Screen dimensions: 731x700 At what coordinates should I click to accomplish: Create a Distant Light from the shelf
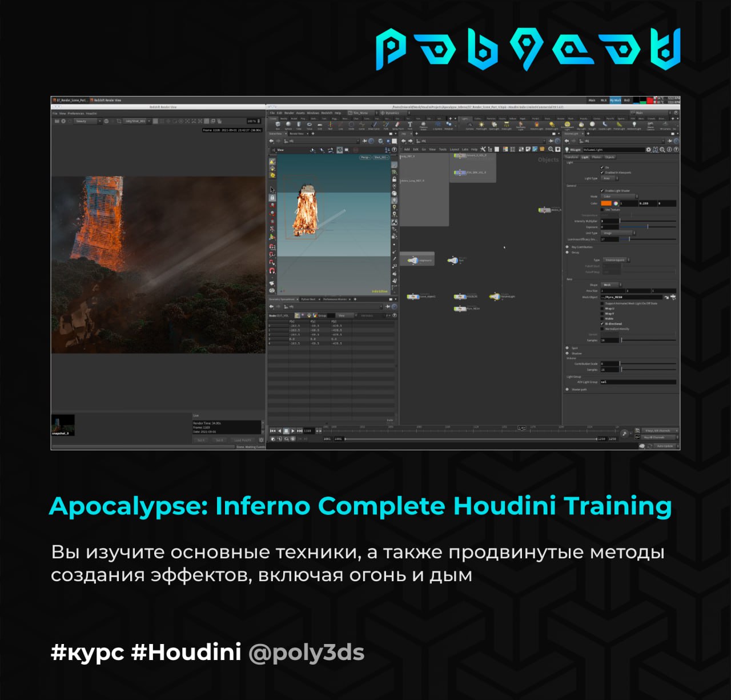[x=552, y=126]
